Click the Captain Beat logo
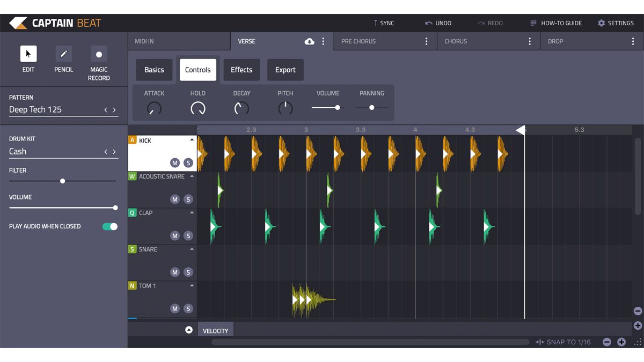 [x=55, y=23]
